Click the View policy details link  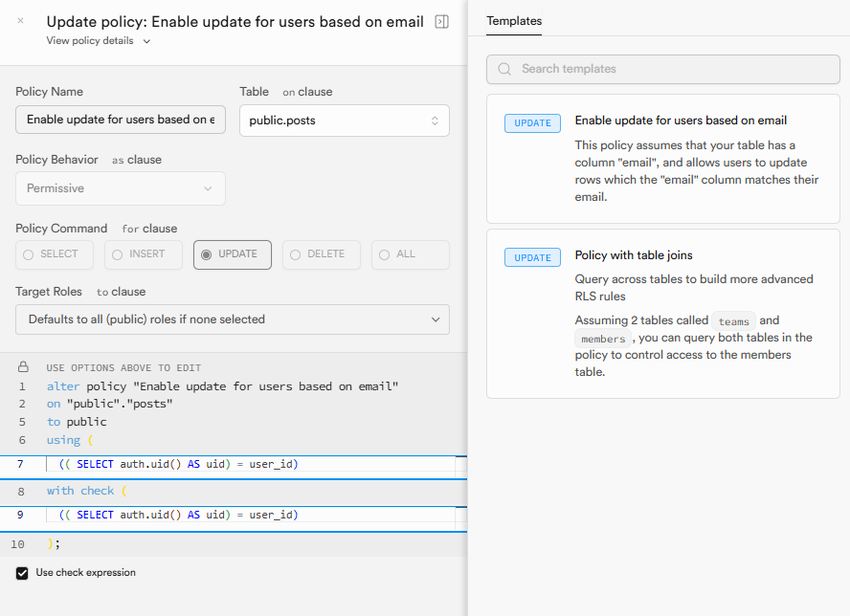coord(89,40)
